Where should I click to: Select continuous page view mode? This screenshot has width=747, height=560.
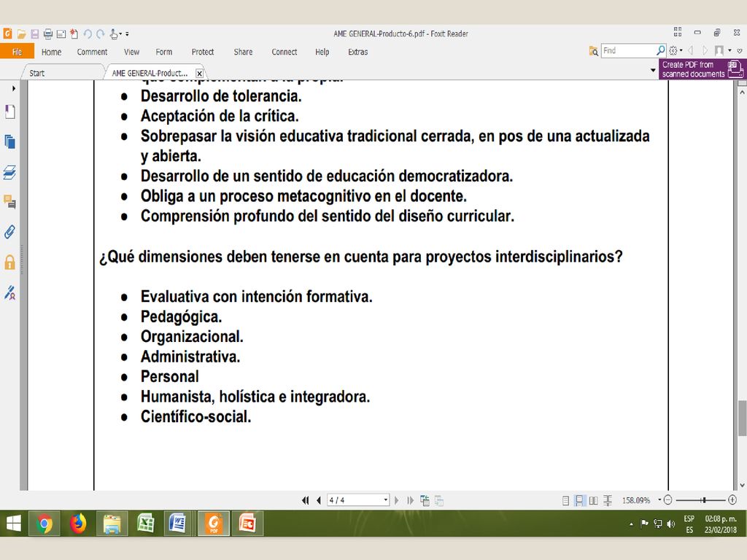pyautogui.click(x=578, y=500)
